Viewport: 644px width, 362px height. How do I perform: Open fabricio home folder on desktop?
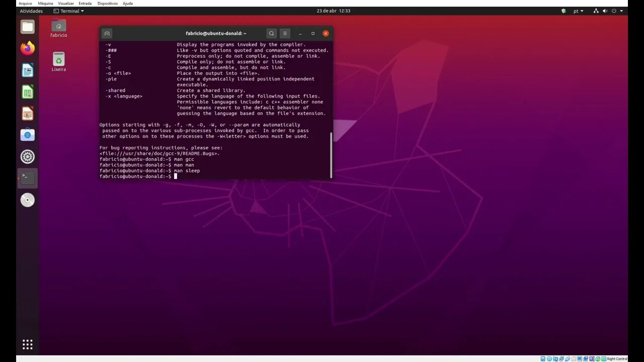[59, 28]
